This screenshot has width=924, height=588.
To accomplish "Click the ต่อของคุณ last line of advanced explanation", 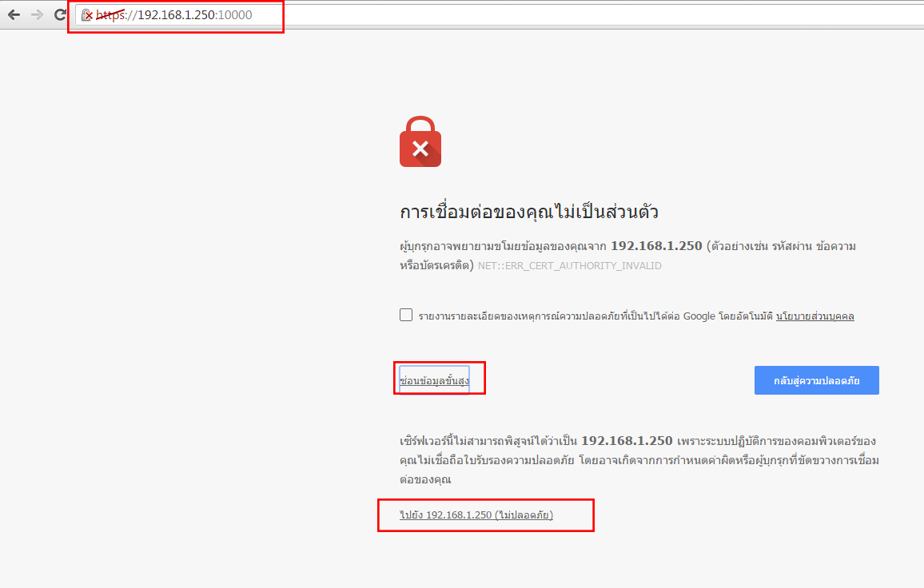I will (425, 479).
